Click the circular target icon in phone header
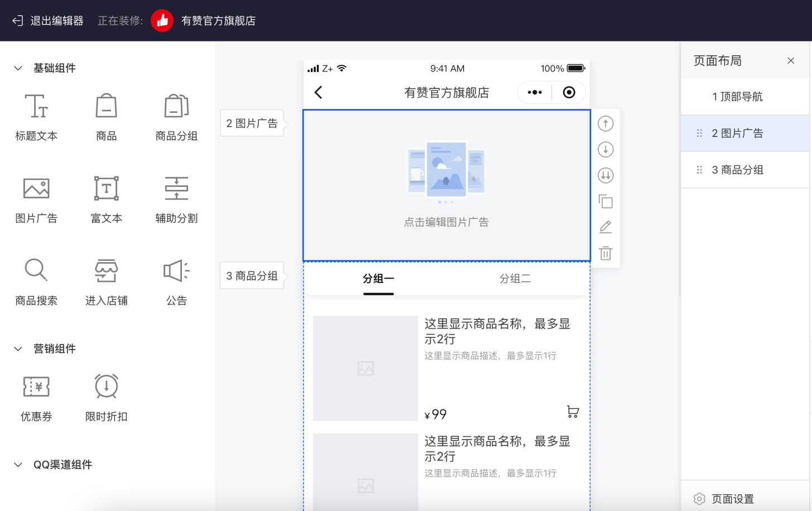The height and width of the screenshot is (511, 812). [569, 92]
